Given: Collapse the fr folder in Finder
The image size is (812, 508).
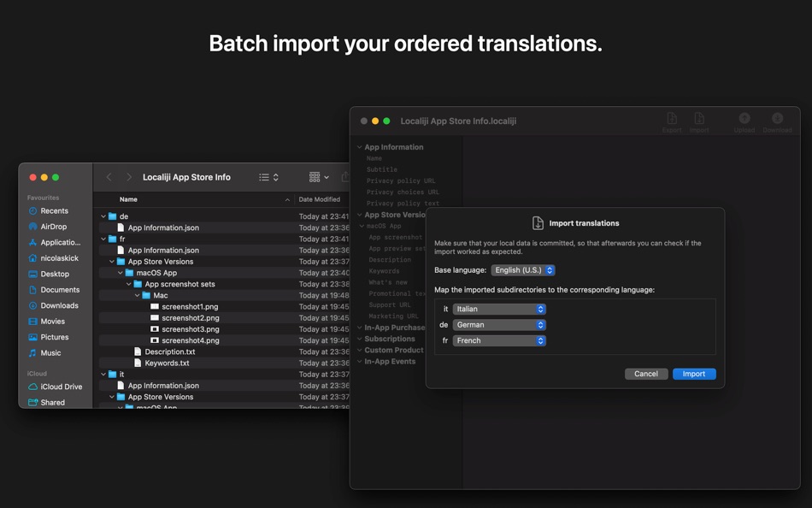Looking at the screenshot, I should [x=103, y=239].
